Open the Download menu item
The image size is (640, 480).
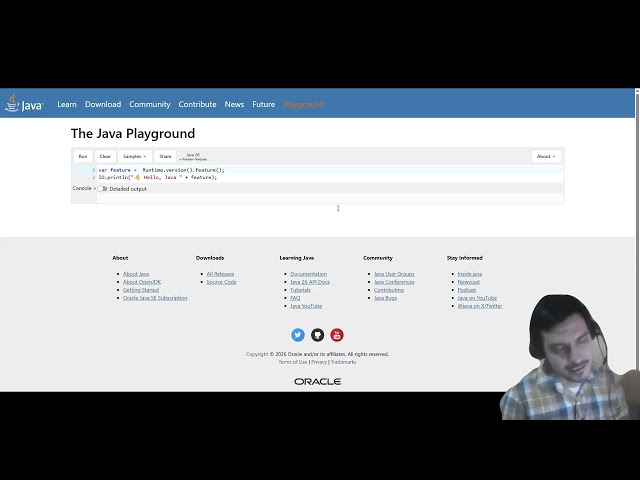[103, 104]
